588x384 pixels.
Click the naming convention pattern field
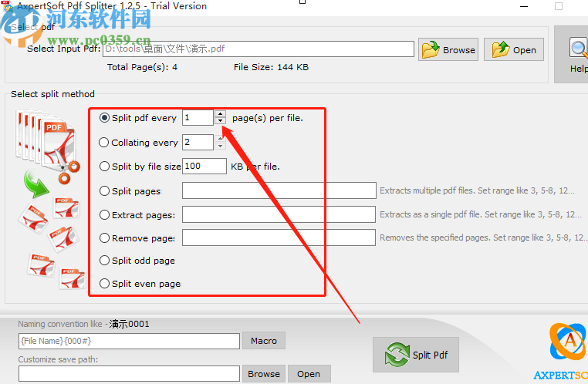click(x=129, y=341)
